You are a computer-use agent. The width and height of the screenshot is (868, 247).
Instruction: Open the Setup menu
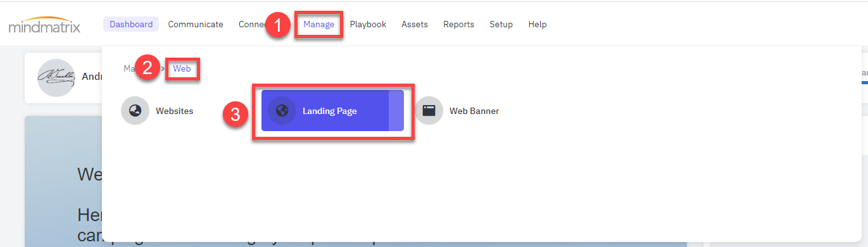(x=501, y=25)
